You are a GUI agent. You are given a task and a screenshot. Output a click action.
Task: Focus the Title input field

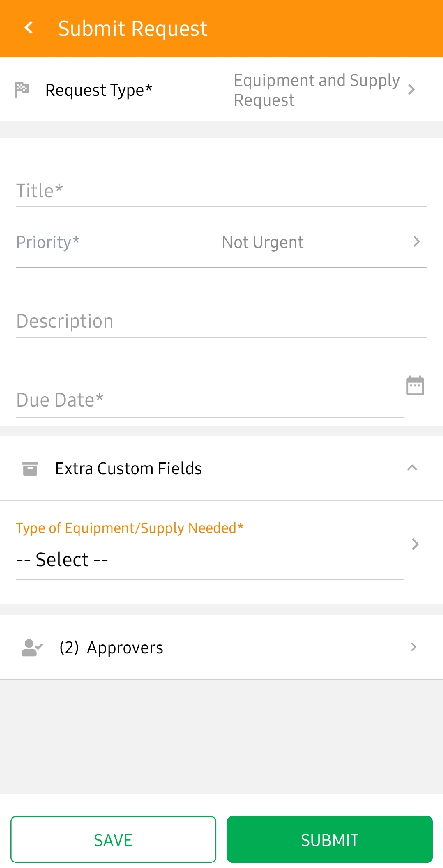point(221,191)
